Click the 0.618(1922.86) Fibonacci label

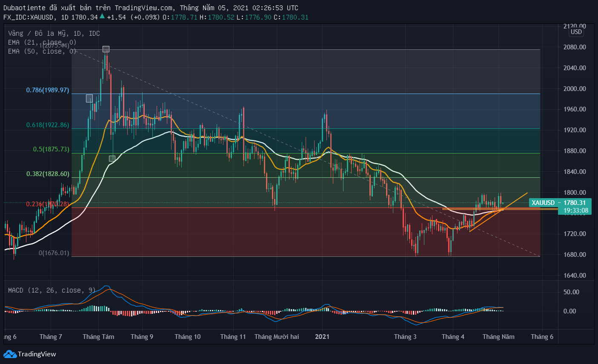point(48,125)
